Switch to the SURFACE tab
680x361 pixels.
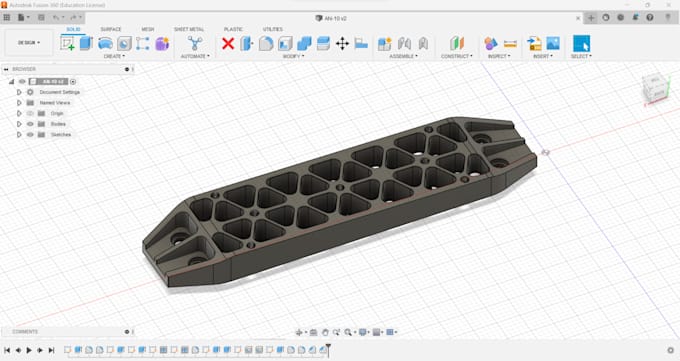pos(111,29)
